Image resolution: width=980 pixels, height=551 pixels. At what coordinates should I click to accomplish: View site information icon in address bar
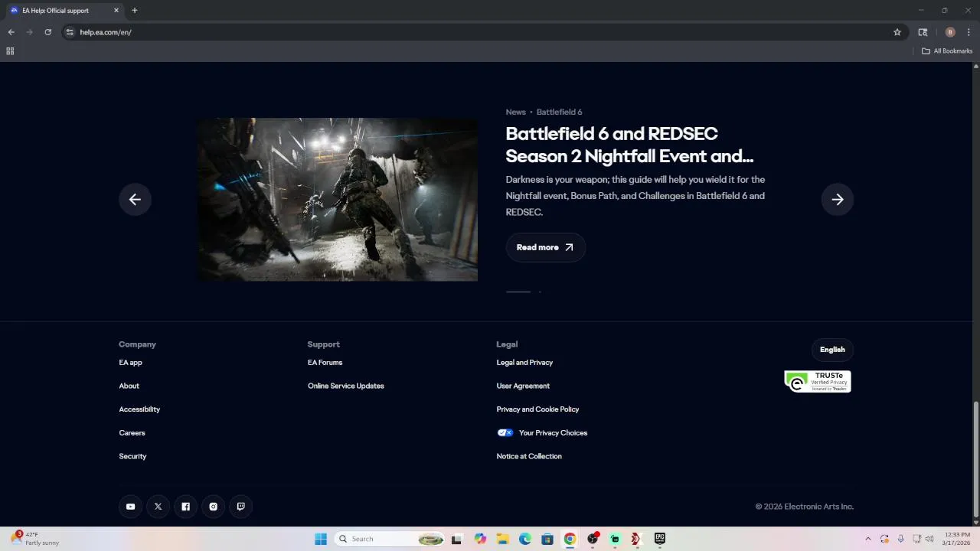(70, 32)
